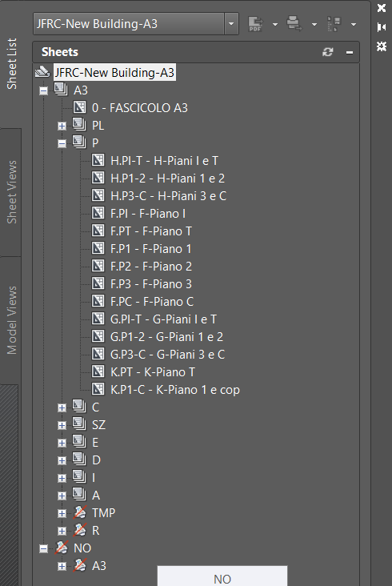Collapse the P subset
Image resolution: width=392 pixels, height=586 pixels.
(x=62, y=143)
